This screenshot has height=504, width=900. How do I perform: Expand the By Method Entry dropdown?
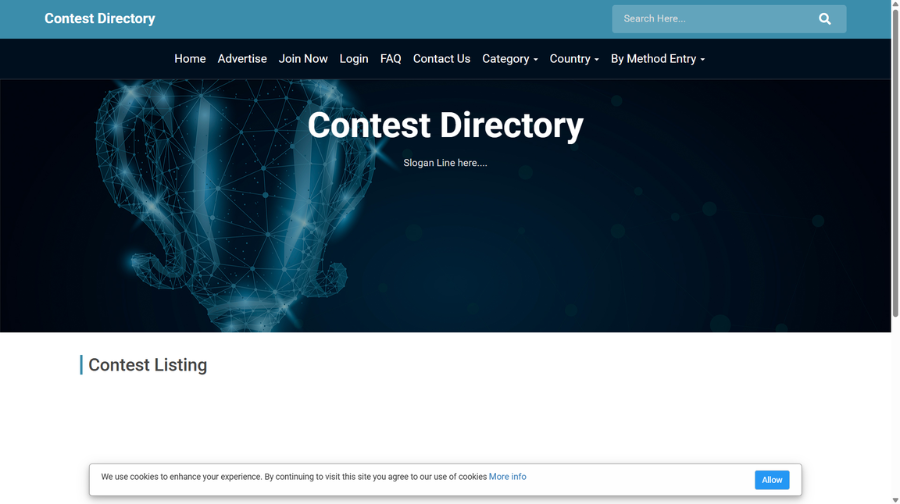click(x=658, y=59)
